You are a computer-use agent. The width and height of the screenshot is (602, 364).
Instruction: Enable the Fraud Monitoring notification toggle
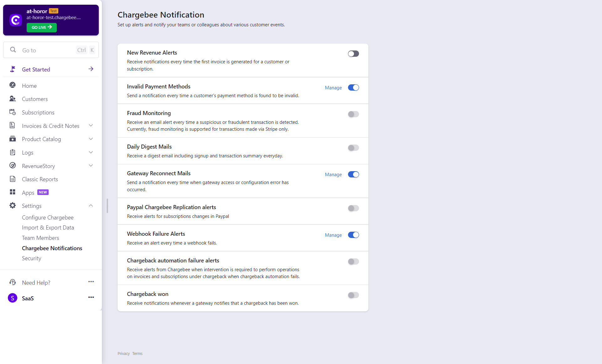[x=353, y=114]
